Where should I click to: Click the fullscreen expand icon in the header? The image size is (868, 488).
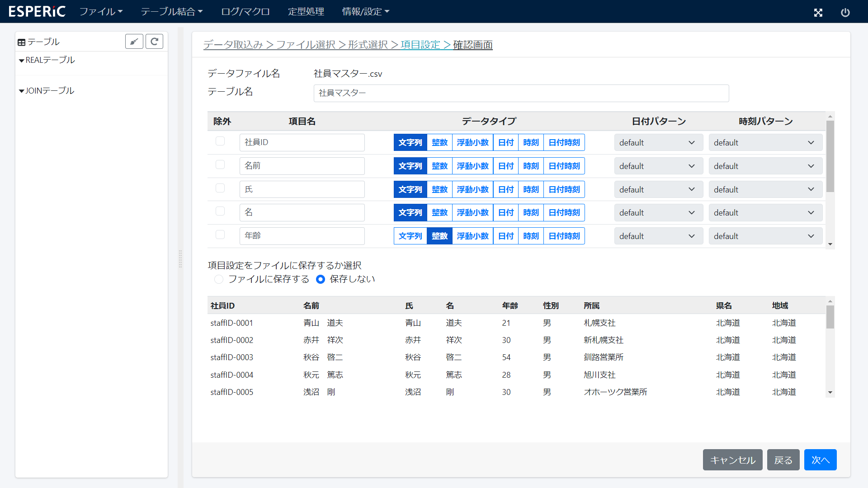[818, 13]
